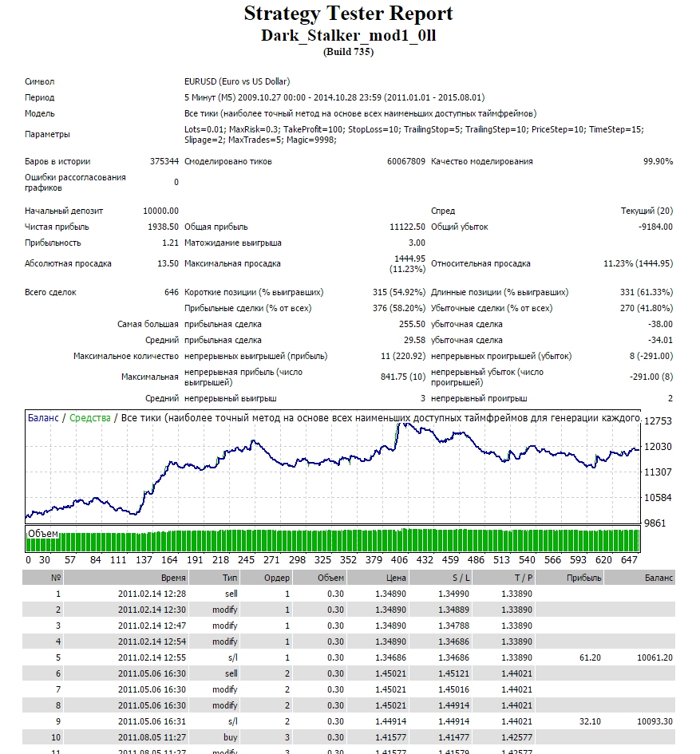Select the consecutive loss '-291.00 (8)'

pos(651,377)
